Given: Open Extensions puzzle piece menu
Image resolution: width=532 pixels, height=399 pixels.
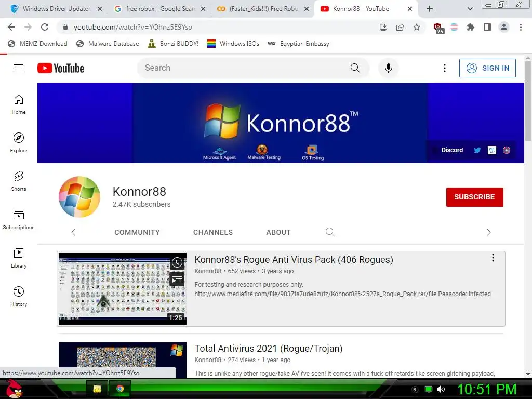Looking at the screenshot, I should (x=471, y=27).
